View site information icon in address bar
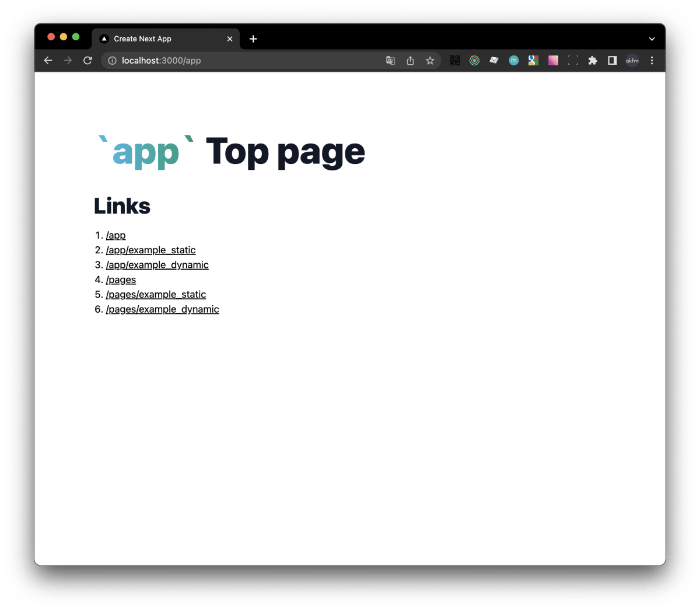This screenshot has height=611, width=700. coord(112,61)
